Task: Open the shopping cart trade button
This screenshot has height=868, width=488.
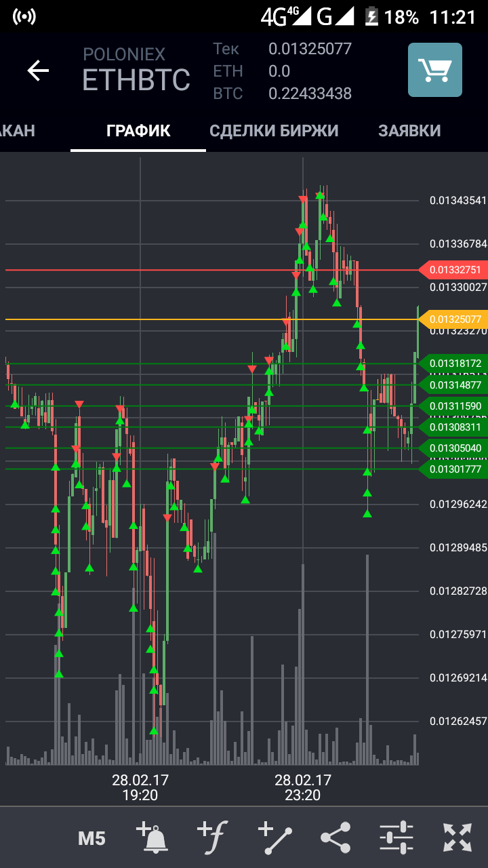Action: tap(435, 70)
